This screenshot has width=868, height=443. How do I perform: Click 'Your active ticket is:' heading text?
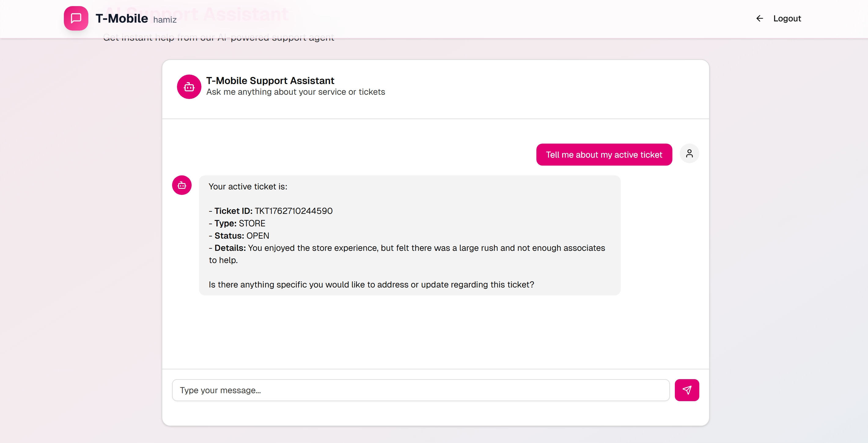click(248, 187)
